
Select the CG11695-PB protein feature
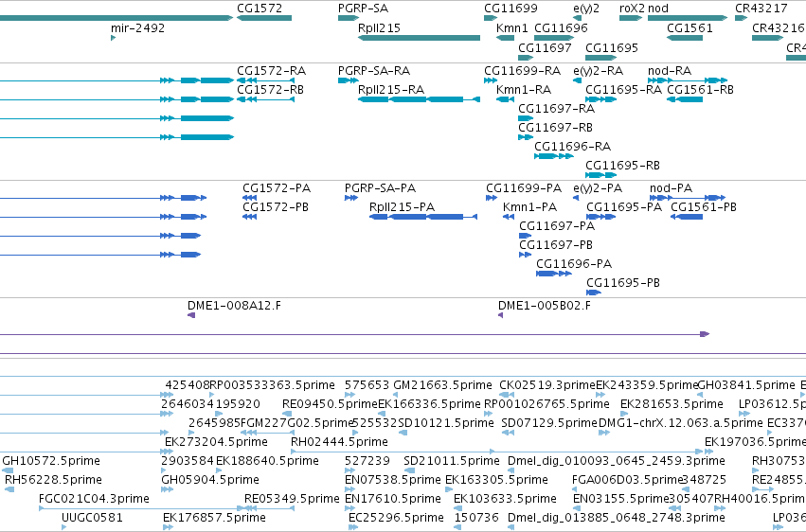point(594,293)
